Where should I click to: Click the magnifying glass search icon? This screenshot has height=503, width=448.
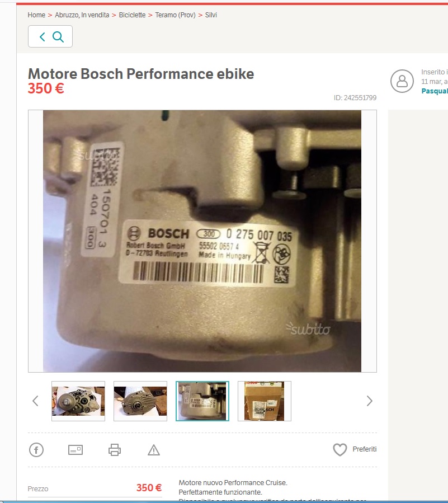coord(58,36)
